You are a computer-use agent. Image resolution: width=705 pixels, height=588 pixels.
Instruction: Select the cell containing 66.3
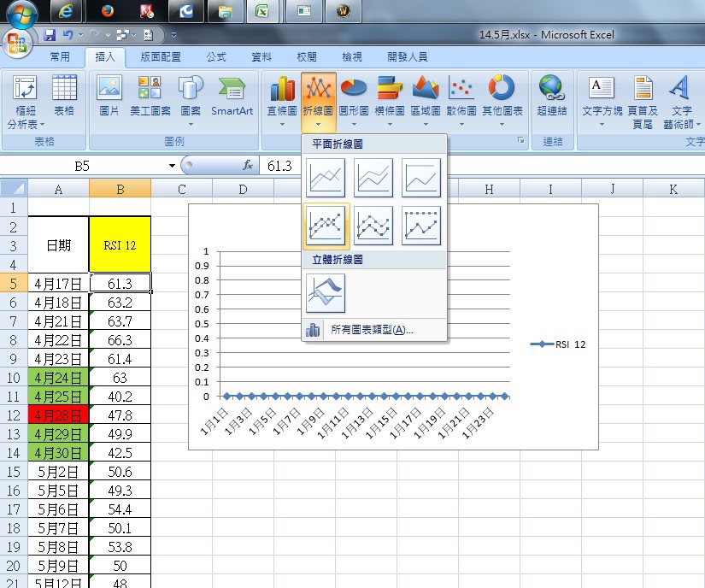[120, 340]
